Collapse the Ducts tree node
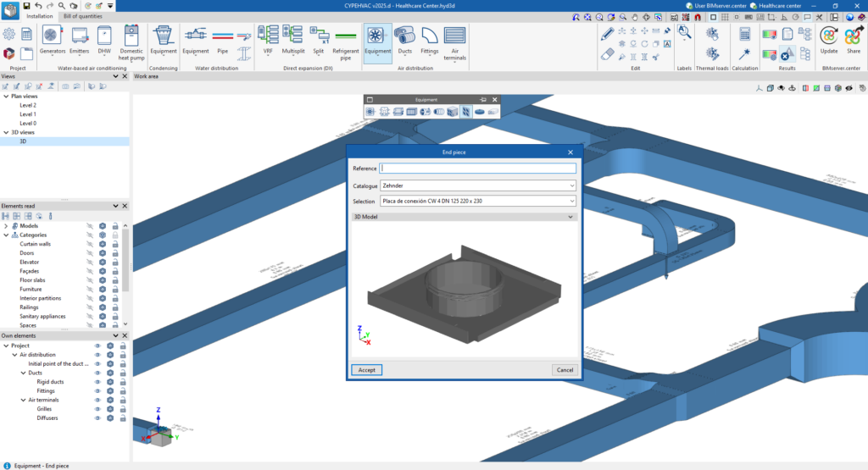The height and width of the screenshot is (470, 868). (23, 373)
